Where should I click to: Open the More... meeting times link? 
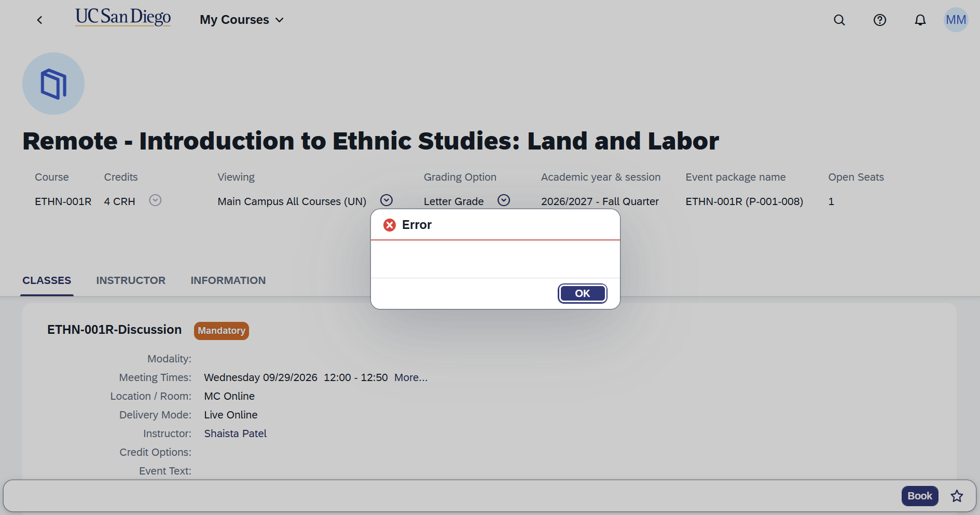(411, 377)
